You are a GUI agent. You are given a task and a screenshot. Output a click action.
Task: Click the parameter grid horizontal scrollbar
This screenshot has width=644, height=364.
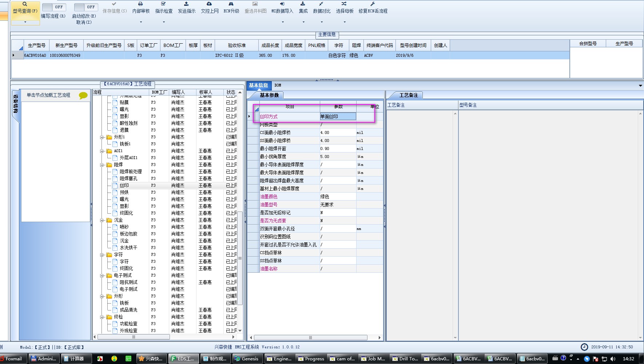[310, 337]
